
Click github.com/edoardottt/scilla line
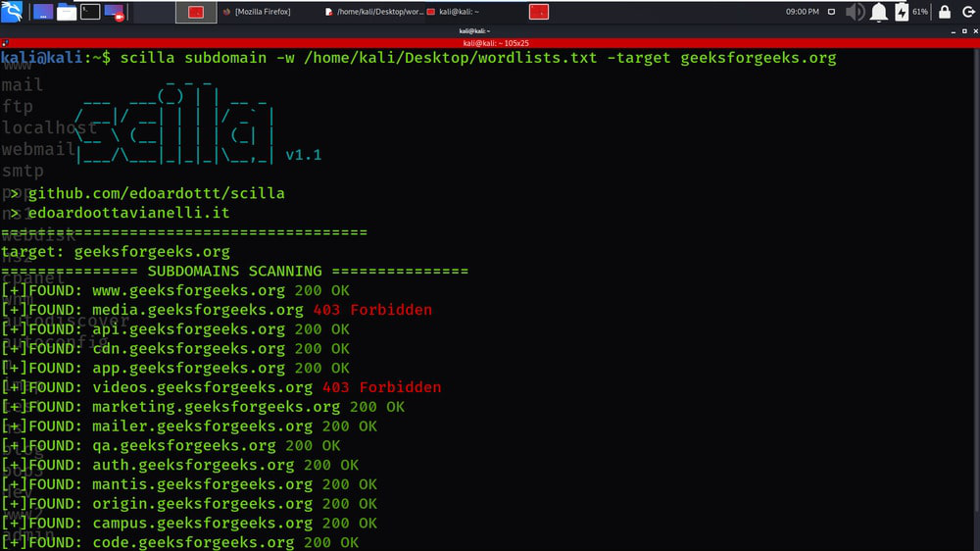[x=156, y=193]
